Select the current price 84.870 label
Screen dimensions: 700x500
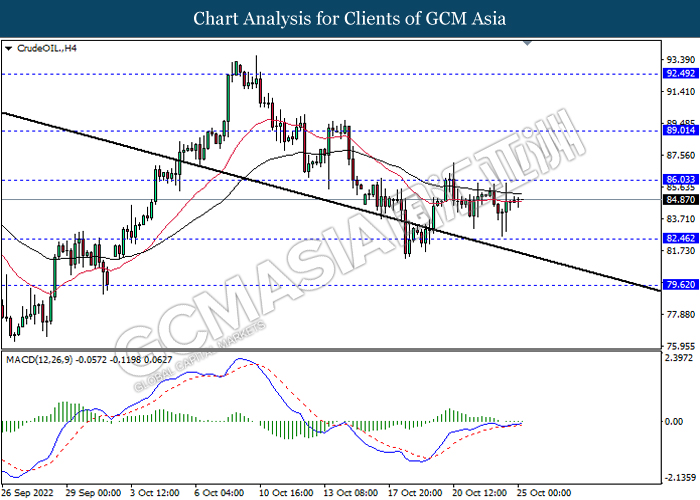coord(680,200)
